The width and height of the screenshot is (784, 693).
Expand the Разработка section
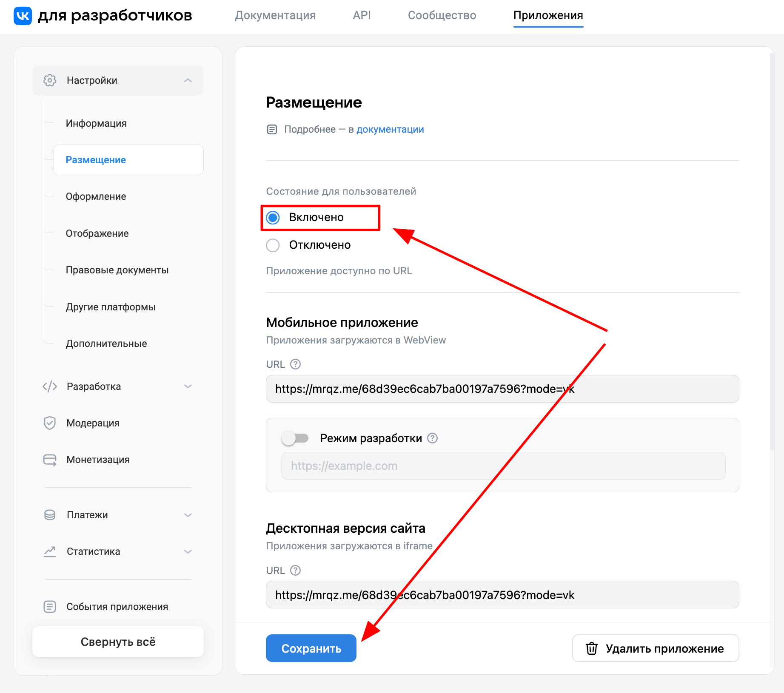tap(188, 386)
